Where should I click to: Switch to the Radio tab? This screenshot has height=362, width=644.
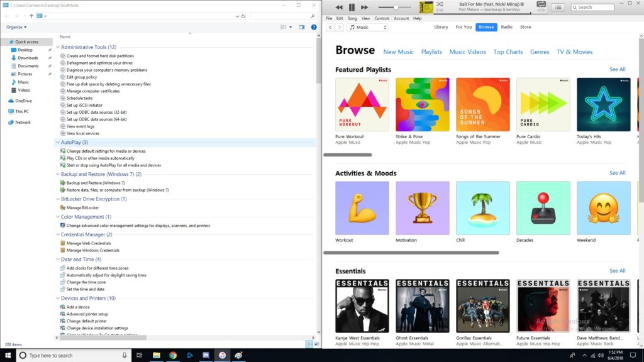pyautogui.click(x=506, y=27)
